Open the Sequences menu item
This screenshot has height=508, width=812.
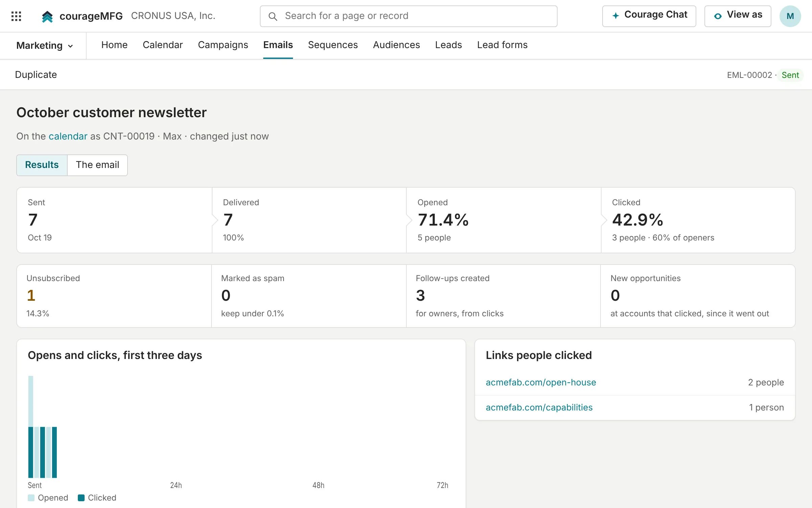[333, 45]
